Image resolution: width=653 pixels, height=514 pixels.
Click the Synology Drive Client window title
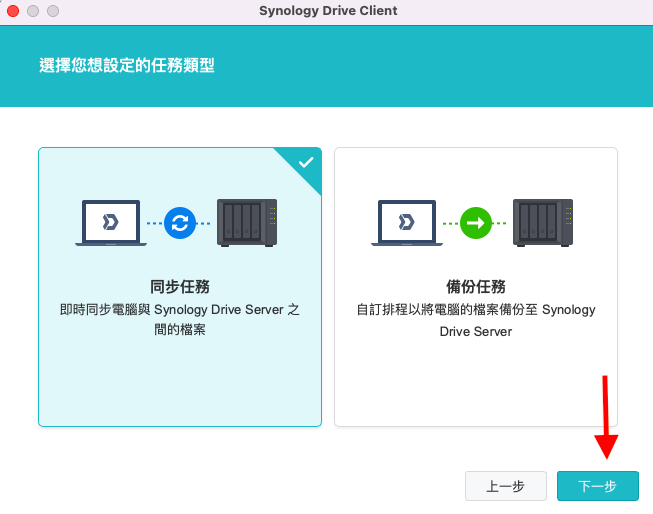327,11
